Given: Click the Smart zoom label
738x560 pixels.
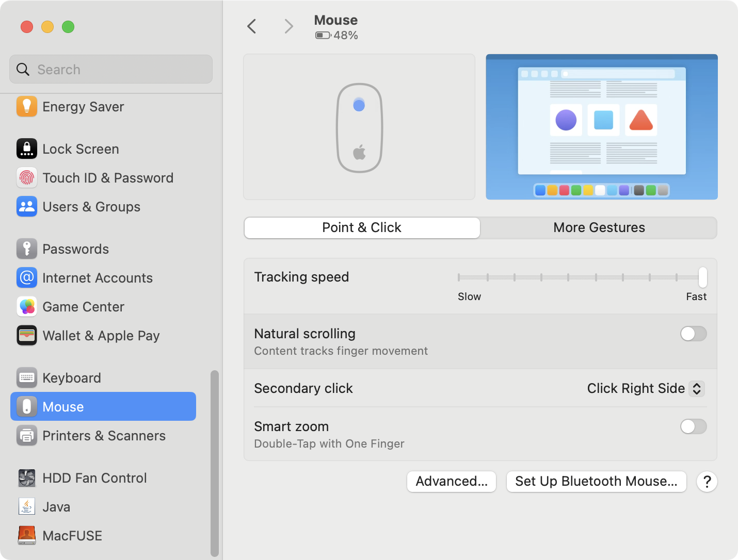Looking at the screenshot, I should [291, 426].
